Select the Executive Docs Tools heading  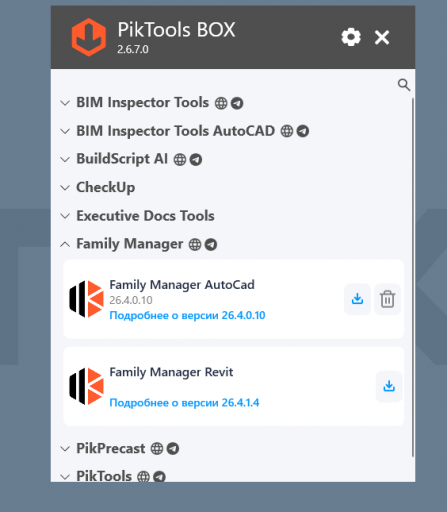tap(145, 216)
